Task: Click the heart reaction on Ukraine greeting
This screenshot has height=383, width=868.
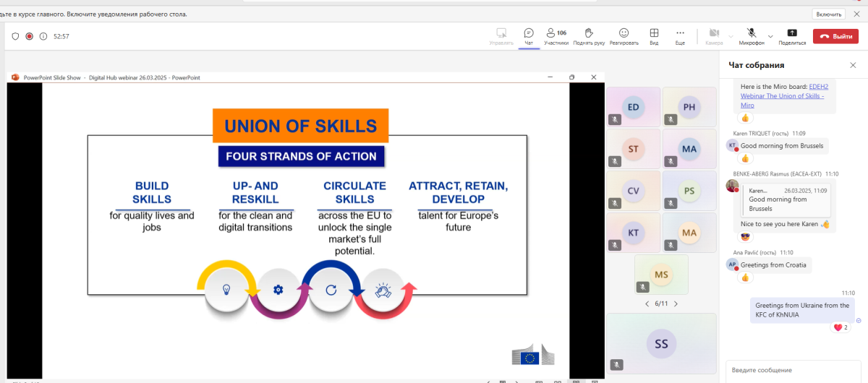Action: pos(838,327)
